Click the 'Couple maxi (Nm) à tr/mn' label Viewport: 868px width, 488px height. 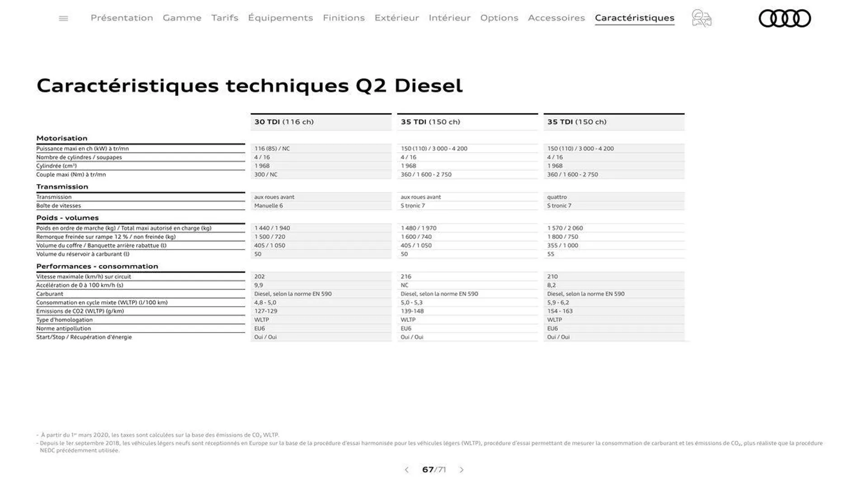71,174
